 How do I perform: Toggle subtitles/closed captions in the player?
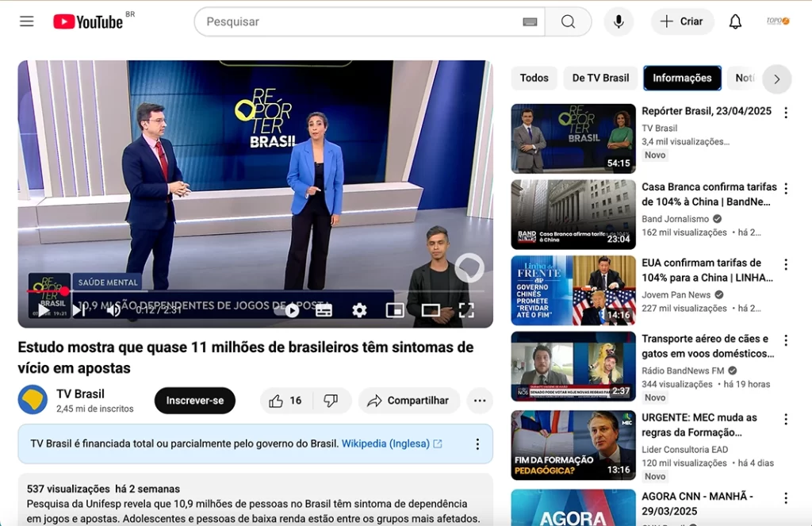(x=324, y=310)
